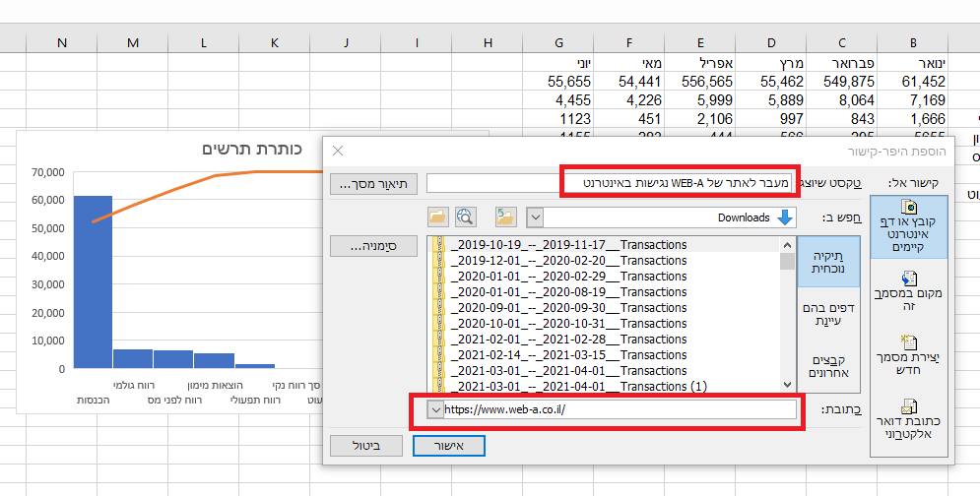The height and width of the screenshot is (496, 980).
Task: Select column K header in spreadsheet
Action: [275, 42]
